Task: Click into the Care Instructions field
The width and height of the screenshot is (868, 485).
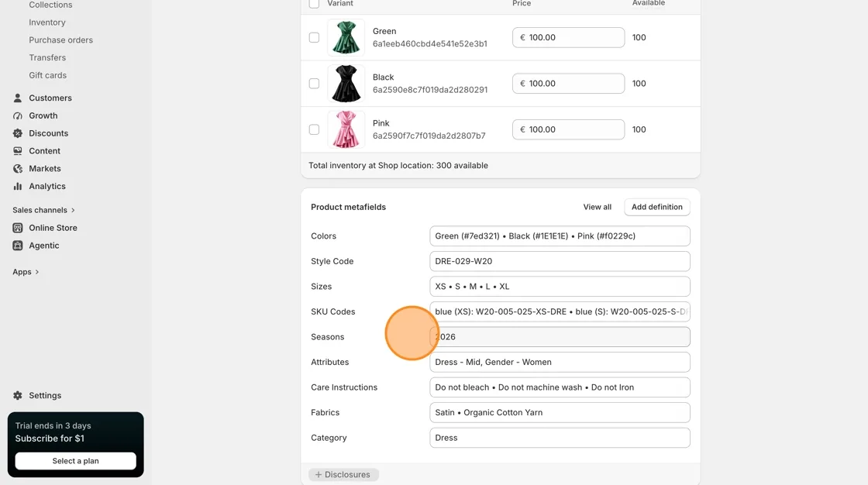Action: click(x=560, y=387)
